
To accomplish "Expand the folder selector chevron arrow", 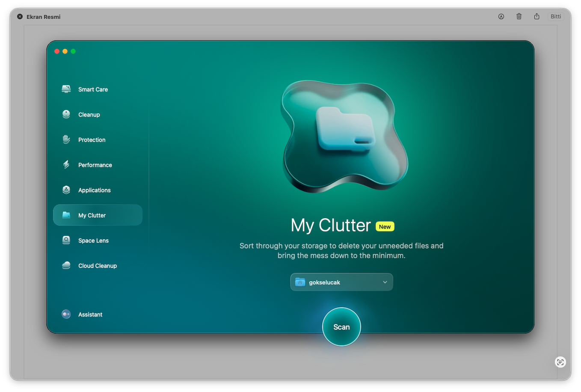I will pos(385,282).
